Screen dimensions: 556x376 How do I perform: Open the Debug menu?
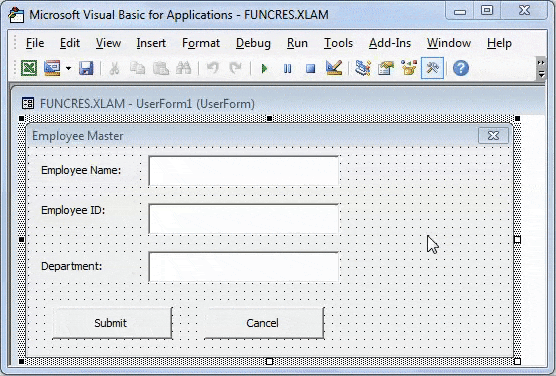click(x=253, y=43)
